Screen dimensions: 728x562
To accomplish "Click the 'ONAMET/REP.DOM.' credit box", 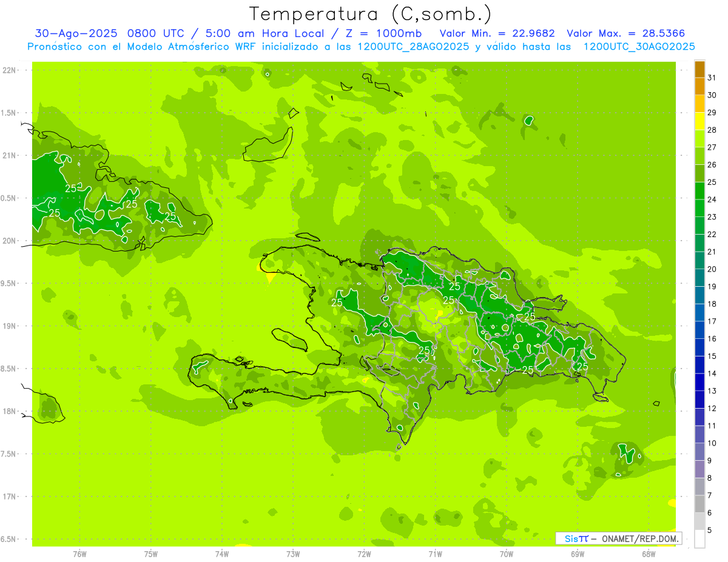I will (619, 538).
